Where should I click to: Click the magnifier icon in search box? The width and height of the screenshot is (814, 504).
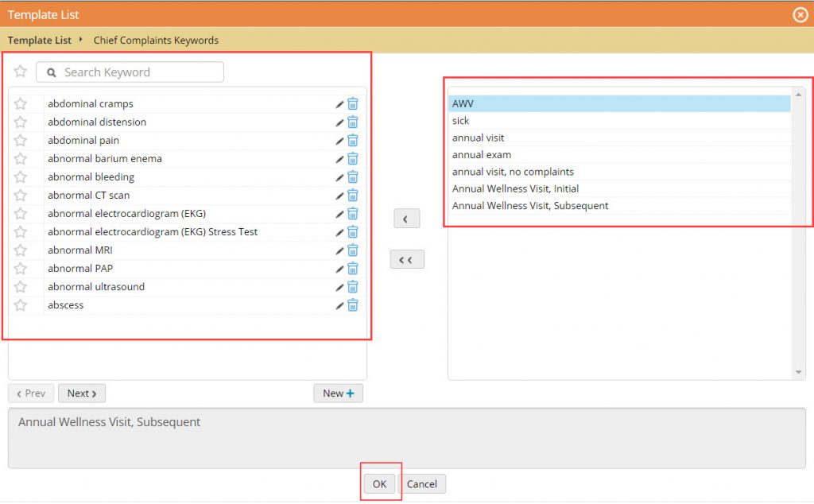[52, 72]
